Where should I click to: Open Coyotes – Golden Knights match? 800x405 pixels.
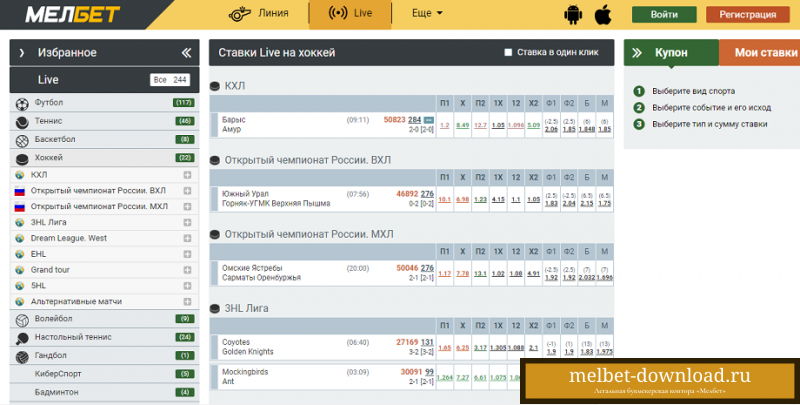(247, 347)
